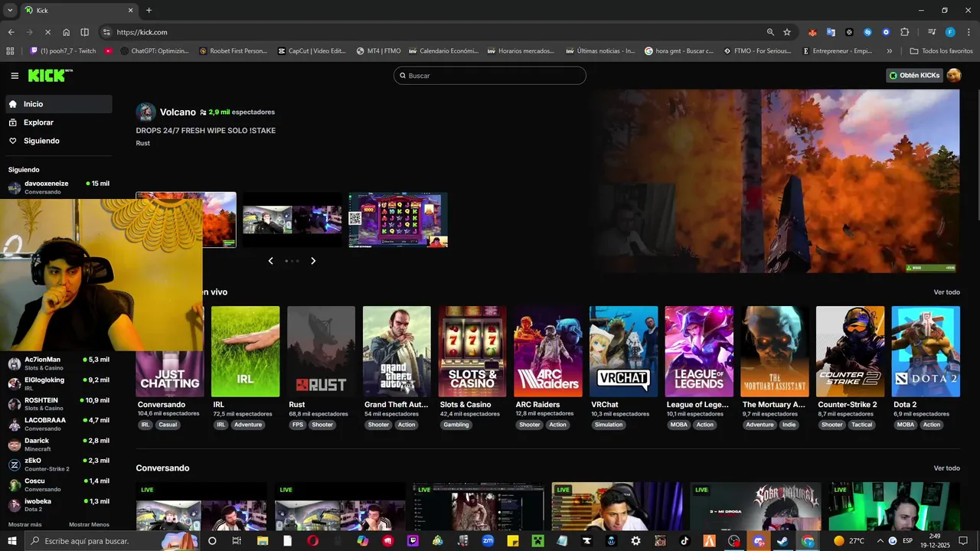
Task: Open The Mortuary Assistant category card
Action: point(775,351)
